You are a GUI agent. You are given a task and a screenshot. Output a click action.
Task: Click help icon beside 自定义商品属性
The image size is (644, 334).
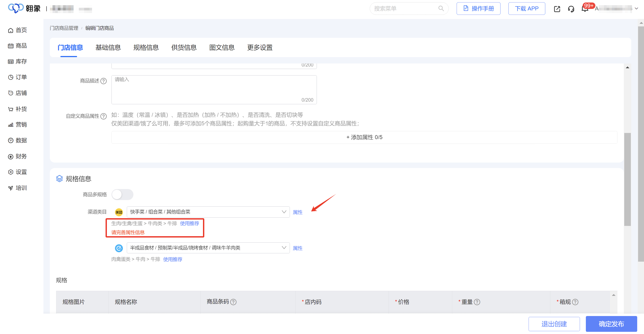[x=104, y=116]
